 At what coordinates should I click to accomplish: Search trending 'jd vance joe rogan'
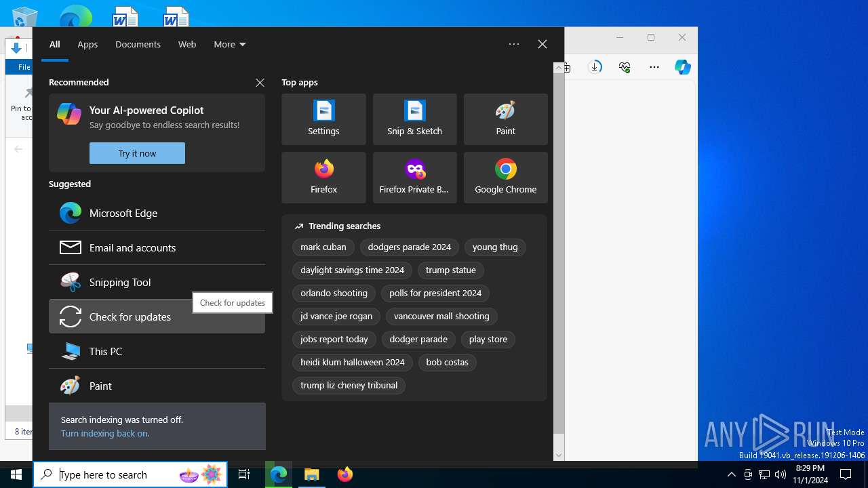tap(336, 317)
